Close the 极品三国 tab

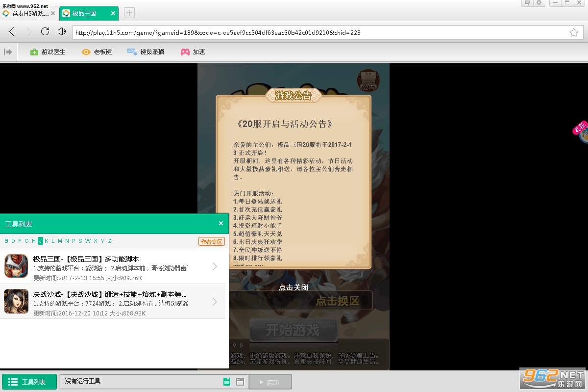[x=113, y=13]
